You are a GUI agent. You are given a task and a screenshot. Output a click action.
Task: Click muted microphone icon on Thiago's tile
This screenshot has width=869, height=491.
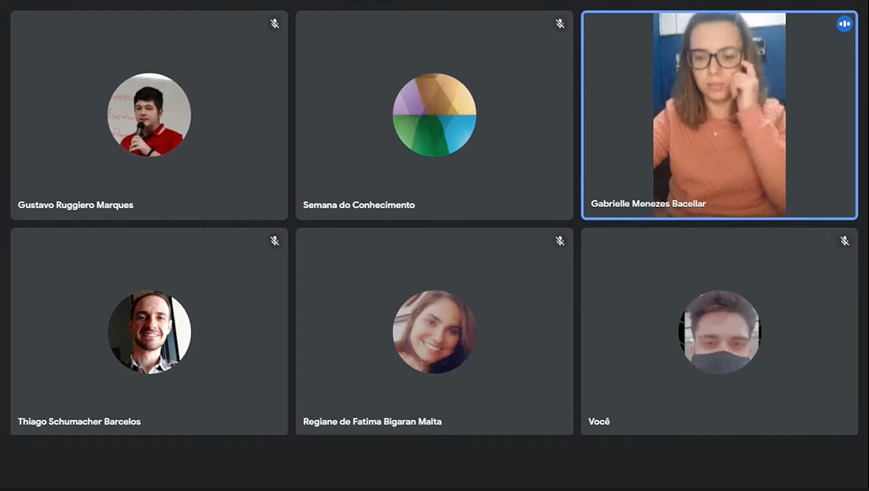[274, 241]
